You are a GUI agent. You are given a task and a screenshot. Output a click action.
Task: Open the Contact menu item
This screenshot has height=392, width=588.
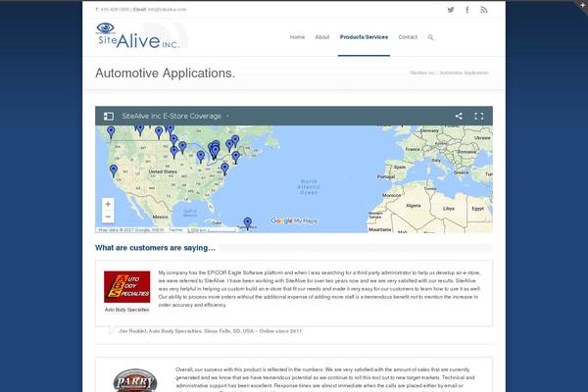(408, 37)
